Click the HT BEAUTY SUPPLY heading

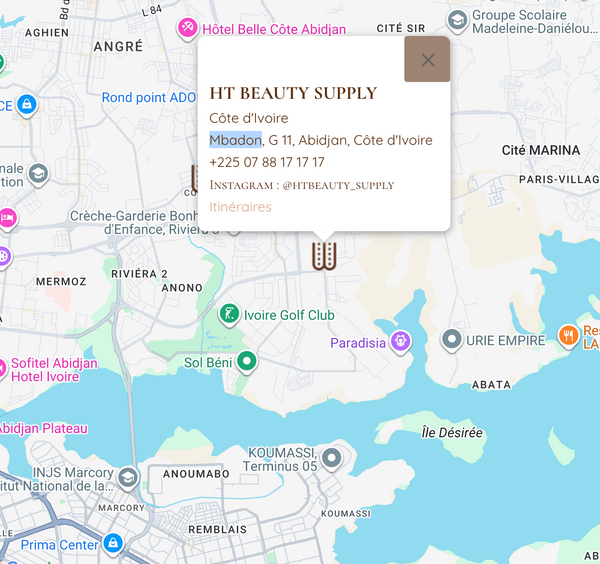pos(293,93)
